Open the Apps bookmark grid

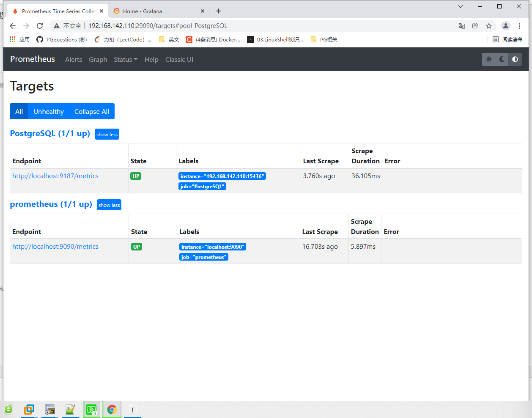coord(19,39)
